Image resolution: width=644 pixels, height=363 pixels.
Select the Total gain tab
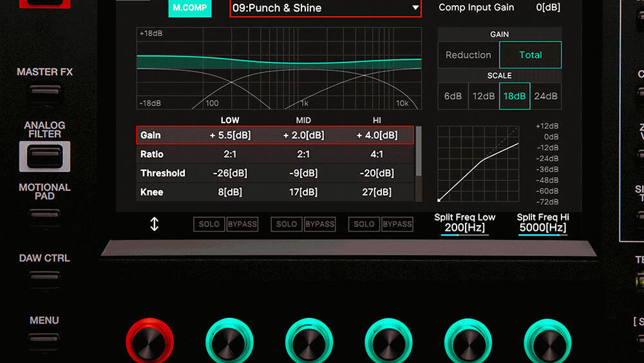click(x=530, y=55)
